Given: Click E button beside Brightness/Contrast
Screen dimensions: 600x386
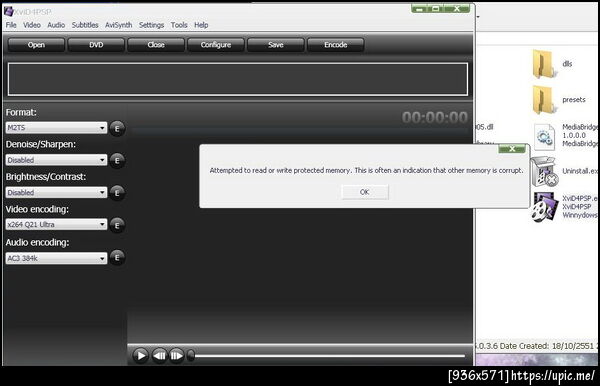Looking at the screenshot, I should [117, 193].
